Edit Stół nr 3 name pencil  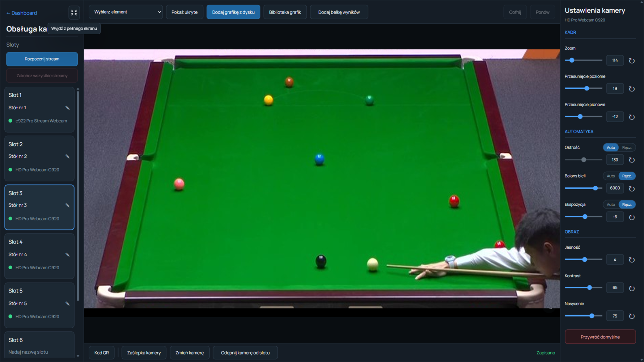click(x=67, y=205)
